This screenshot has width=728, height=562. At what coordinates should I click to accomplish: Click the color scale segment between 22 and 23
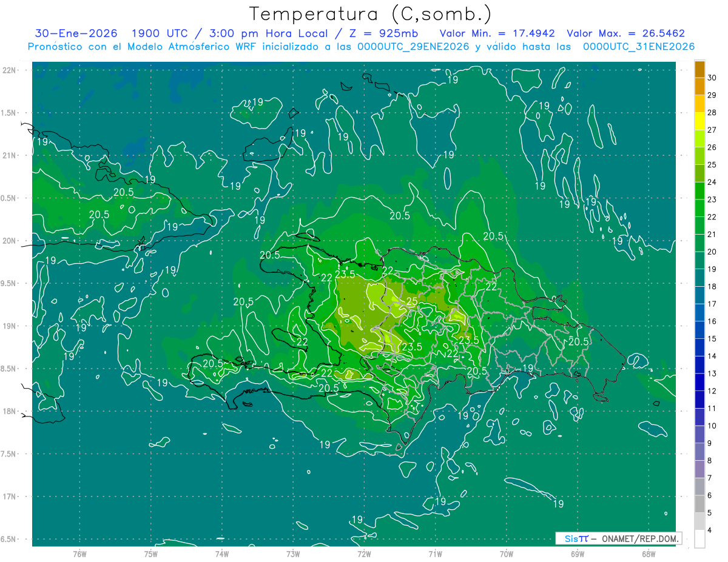click(x=699, y=209)
